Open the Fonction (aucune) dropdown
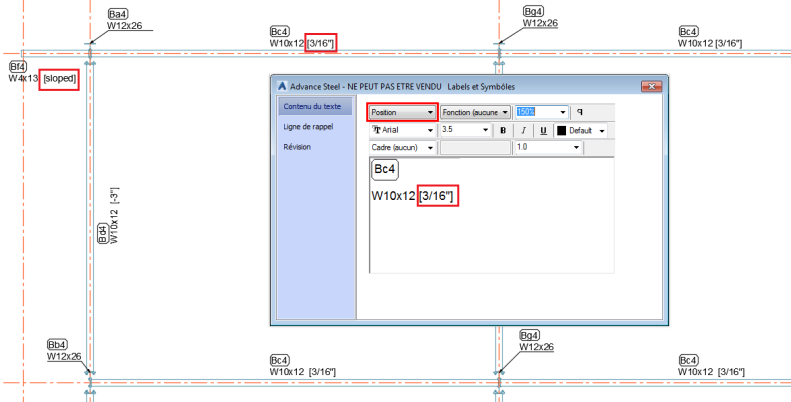This screenshot has height=402, width=791. click(476, 112)
